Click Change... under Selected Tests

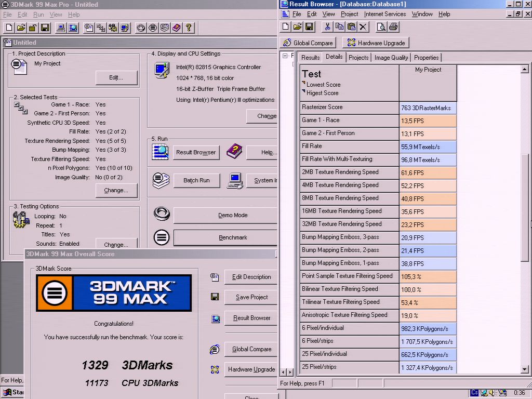pos(116,190)
